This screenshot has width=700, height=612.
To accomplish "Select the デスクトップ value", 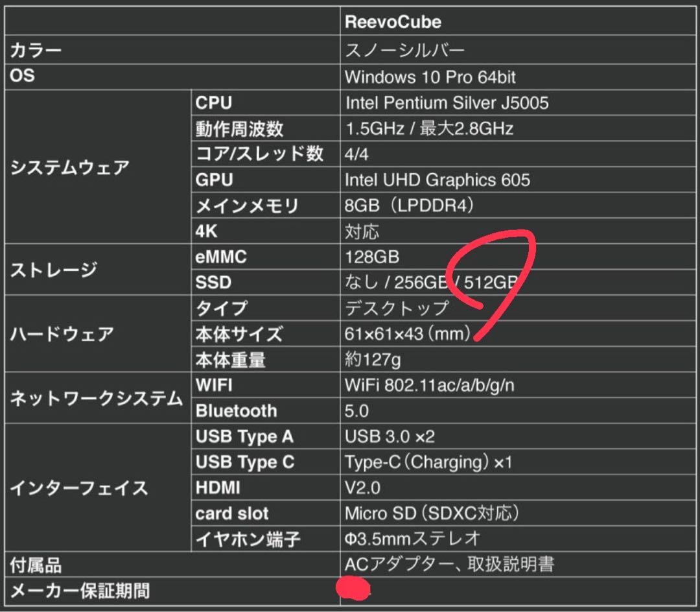I will coord(397,308).
